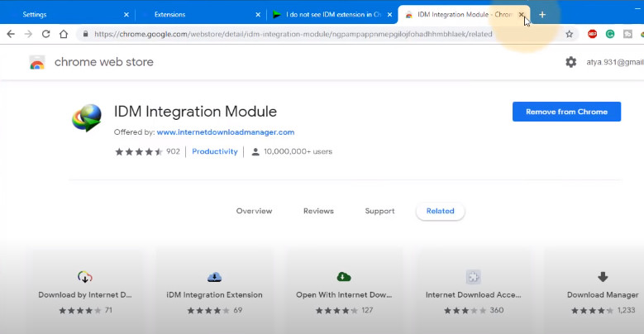Click the forward navigation arrow
This screenshot has height=334, width=644.
28,34
